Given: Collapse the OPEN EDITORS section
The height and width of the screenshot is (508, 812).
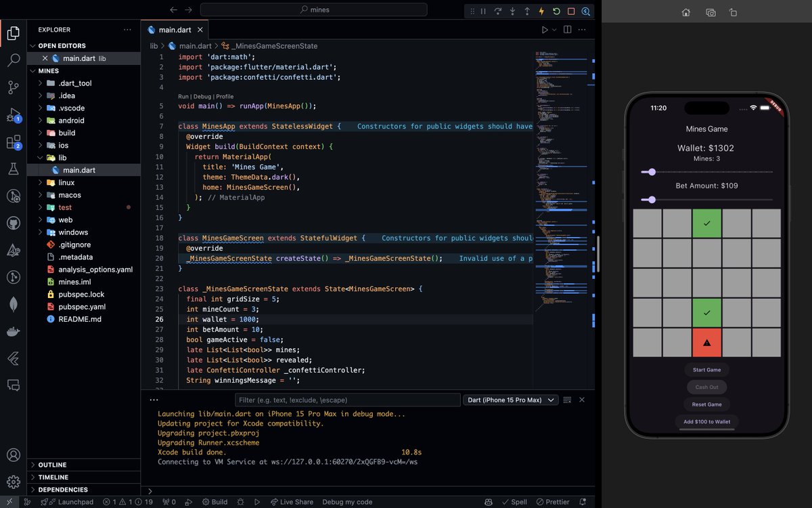Looking at the screenshot, I should pyautogui.click(x=84, y=45).
